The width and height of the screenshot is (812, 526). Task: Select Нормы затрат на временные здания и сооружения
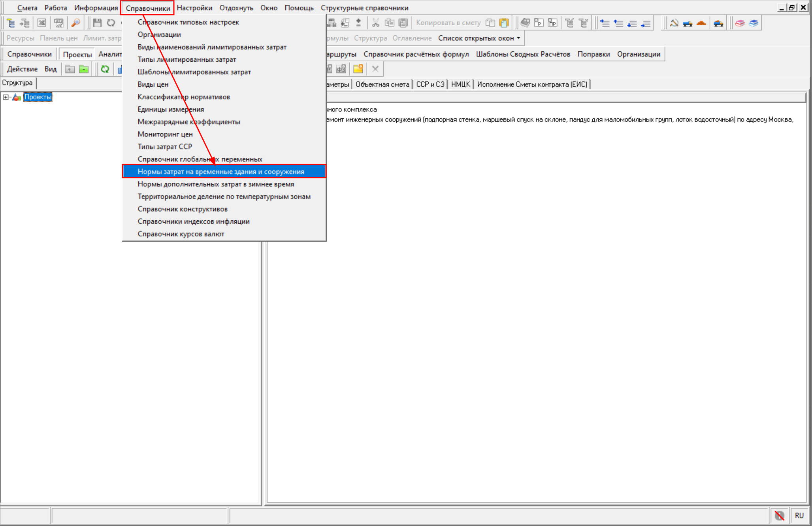221,172
